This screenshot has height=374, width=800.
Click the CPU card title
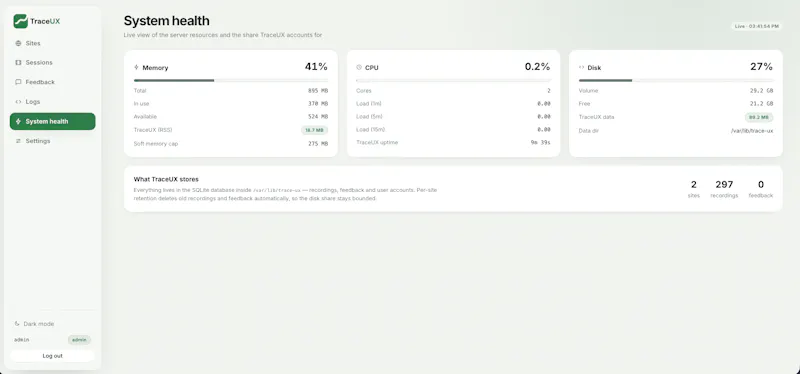coord(372,67)
